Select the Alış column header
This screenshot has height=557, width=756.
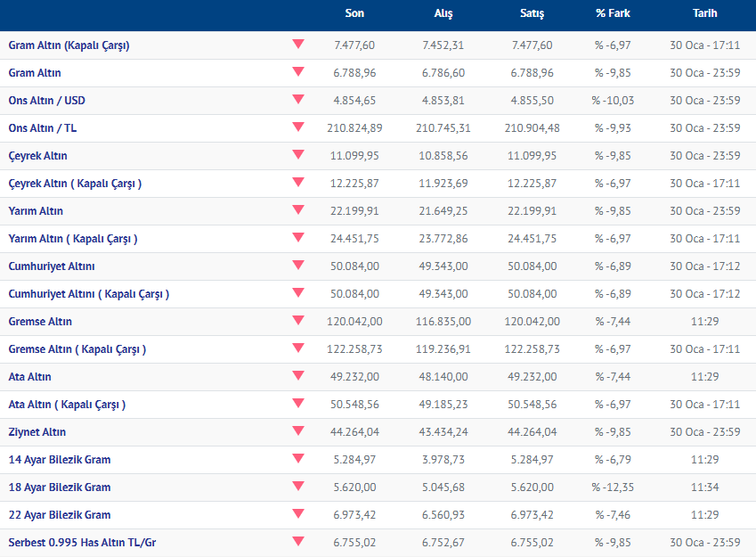pyautogui.click(x=443, y=13)
